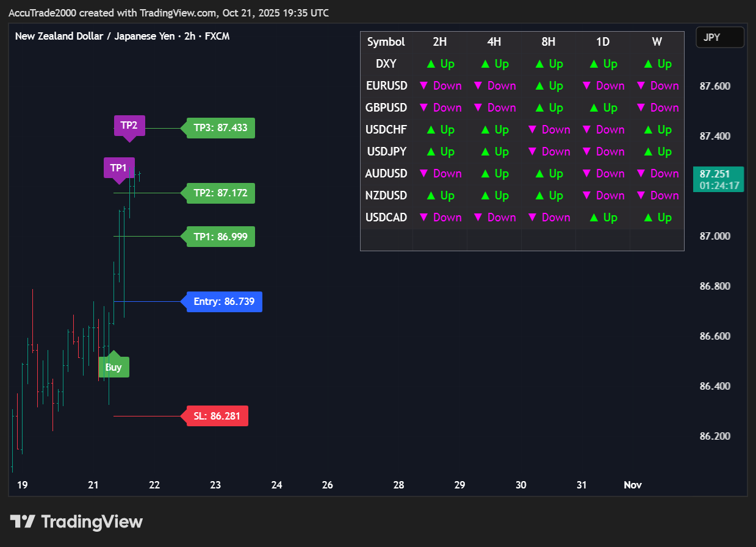The width and height of the screenshot is (756, 547).
Task: Click the TradingView logo at the bottom
Action: tap(76, 522)
